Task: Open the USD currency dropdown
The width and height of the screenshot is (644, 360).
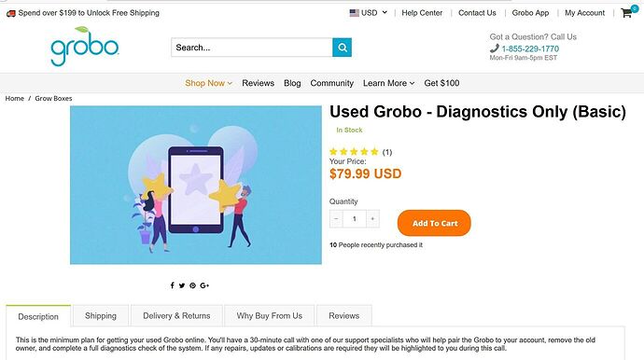Action: (x=369, y=13)
